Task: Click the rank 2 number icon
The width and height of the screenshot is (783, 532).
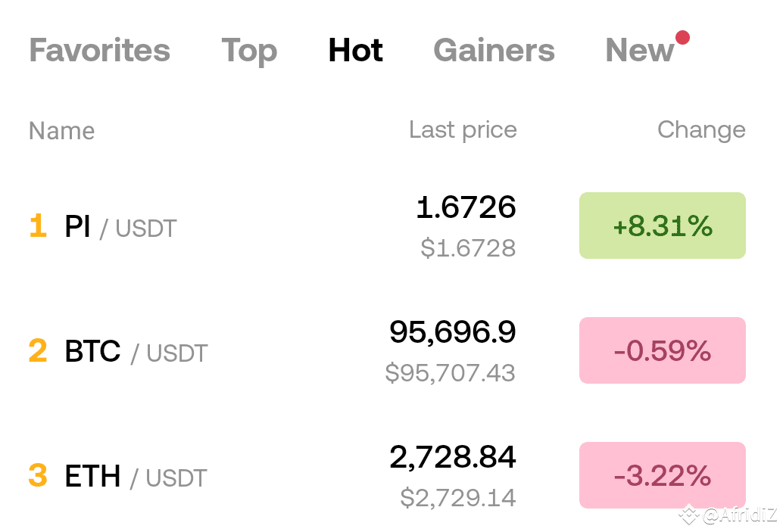Action: coord(38,350)
